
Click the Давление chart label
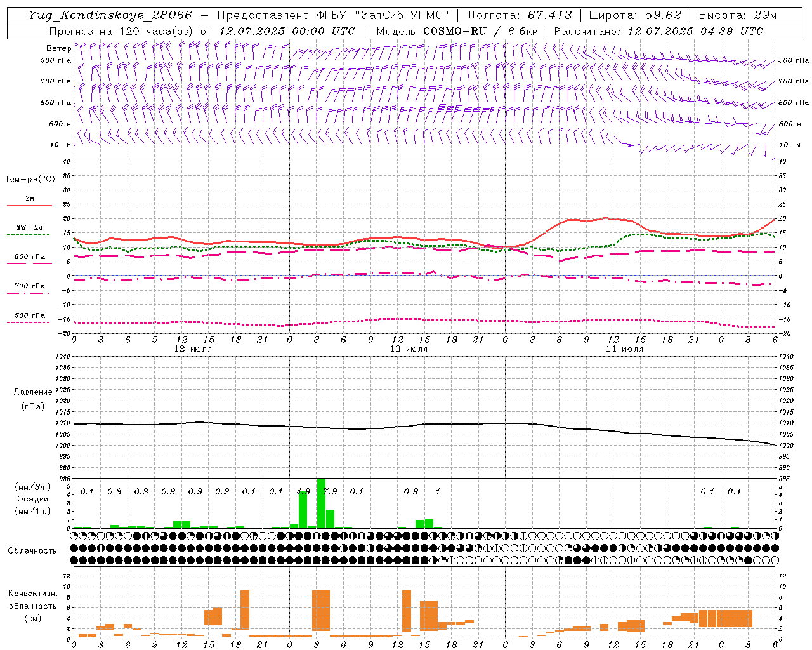(x=33, y=392)
